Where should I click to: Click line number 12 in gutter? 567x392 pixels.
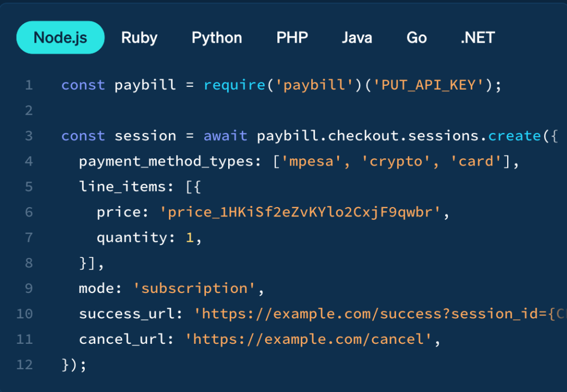(x=25, y=365)
